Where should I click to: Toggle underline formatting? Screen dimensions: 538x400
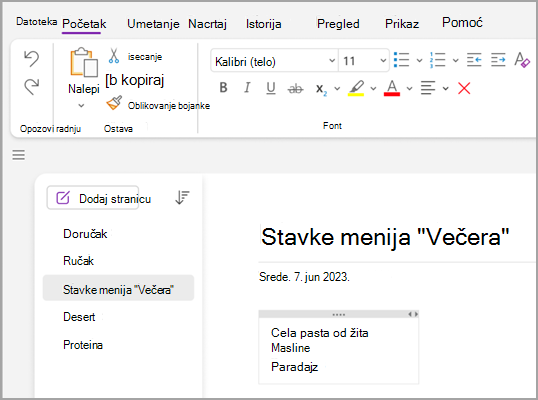click(x=271, y=88)
